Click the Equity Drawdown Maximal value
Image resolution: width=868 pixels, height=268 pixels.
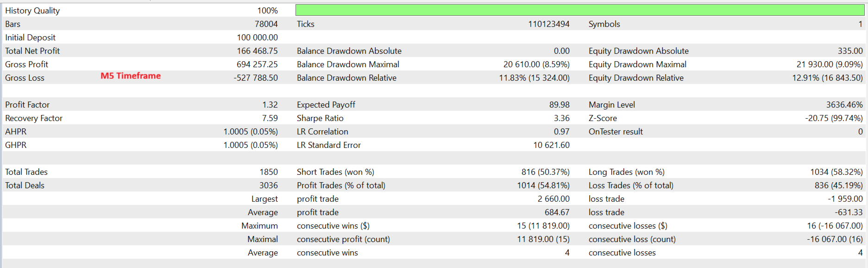(829, 64)
